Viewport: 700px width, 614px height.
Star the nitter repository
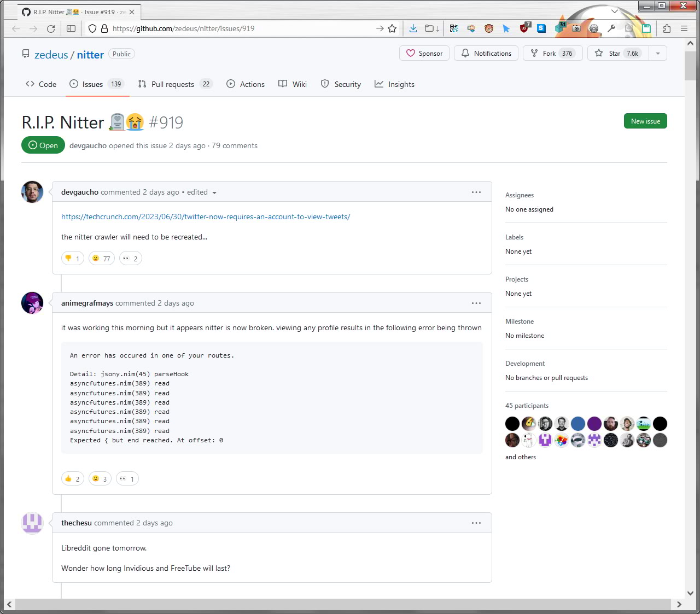[x=618, y=53]
